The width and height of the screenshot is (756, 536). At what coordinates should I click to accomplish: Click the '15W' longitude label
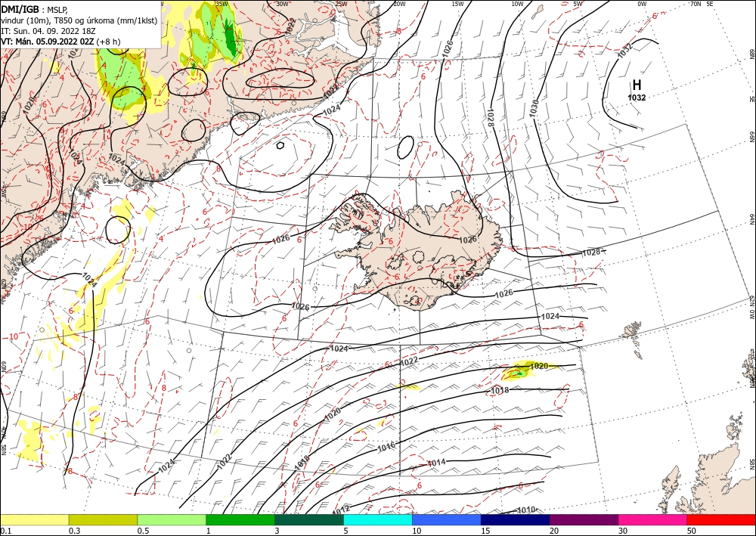(x=457, y=3)
